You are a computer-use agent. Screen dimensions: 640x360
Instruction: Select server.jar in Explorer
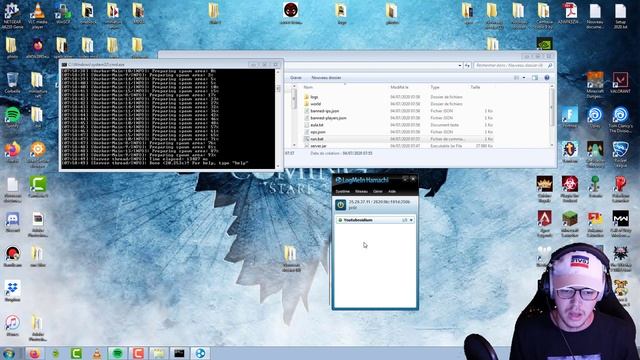pyautogui.click(x=318, y=146)
